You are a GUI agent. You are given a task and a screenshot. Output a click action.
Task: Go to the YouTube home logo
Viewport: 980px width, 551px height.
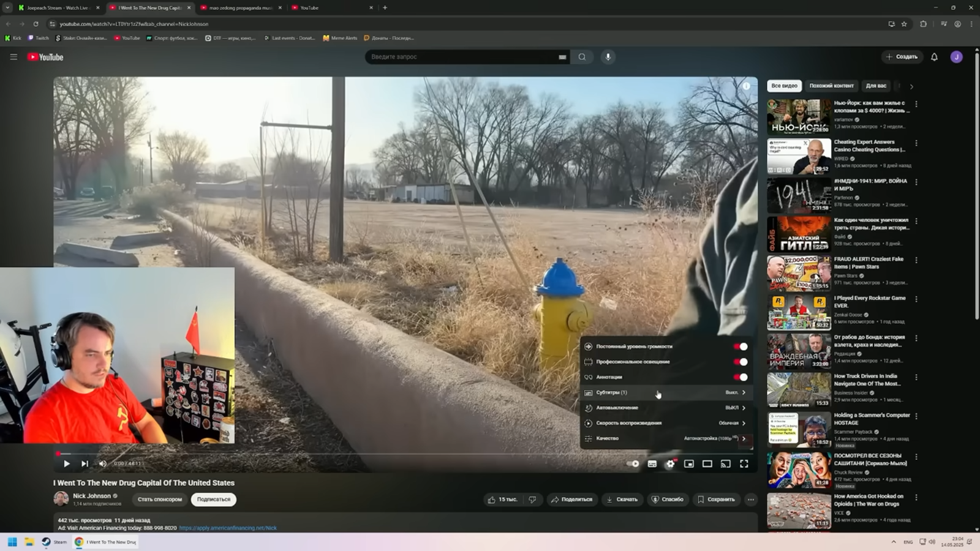(x=45, y=57)
